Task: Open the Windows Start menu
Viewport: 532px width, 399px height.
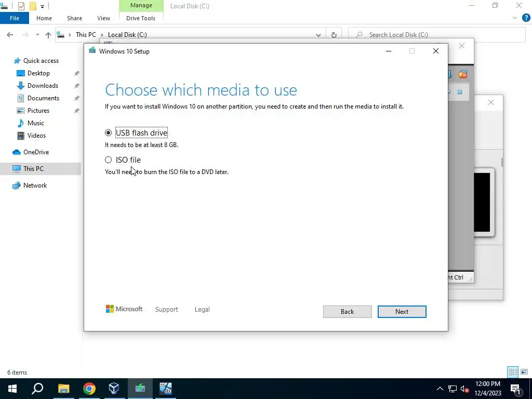Action: [x=12, y=389]
